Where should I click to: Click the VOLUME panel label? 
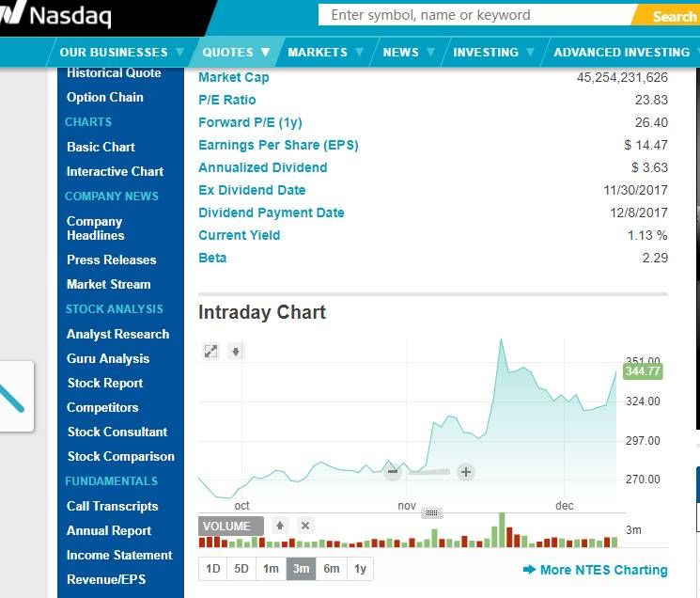coord(231,527)
